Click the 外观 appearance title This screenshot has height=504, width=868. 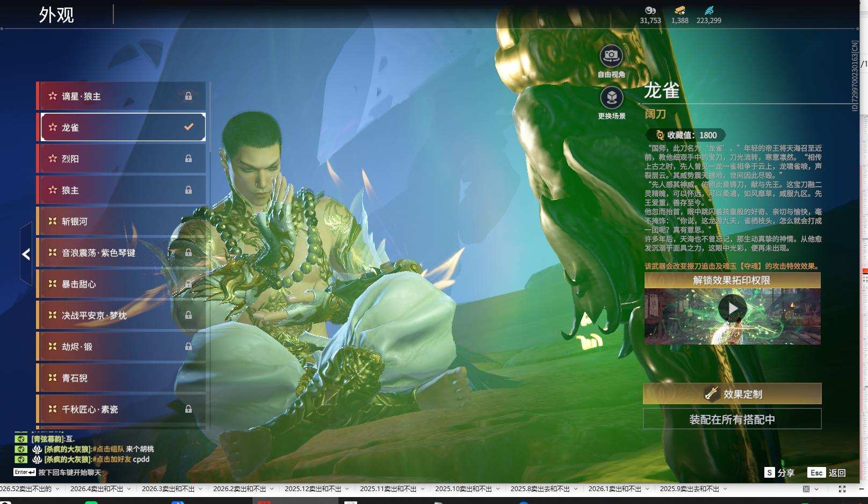(x=56, y=15)
